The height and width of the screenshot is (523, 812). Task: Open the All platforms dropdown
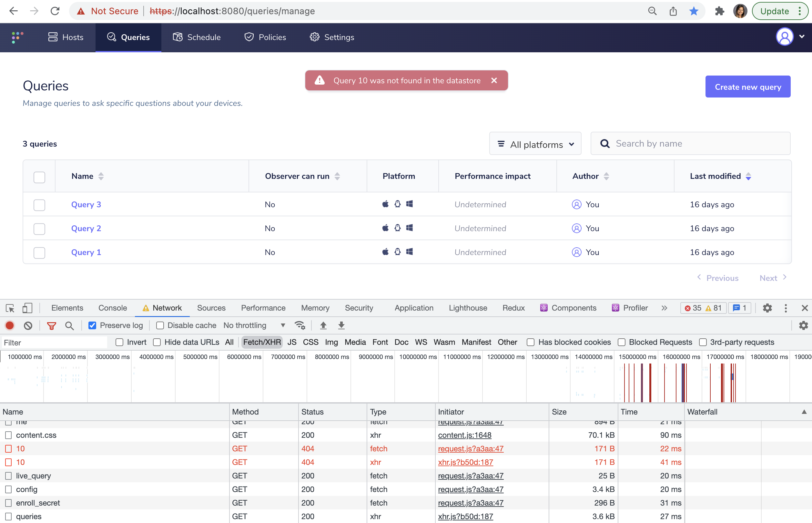pos(535,144)
